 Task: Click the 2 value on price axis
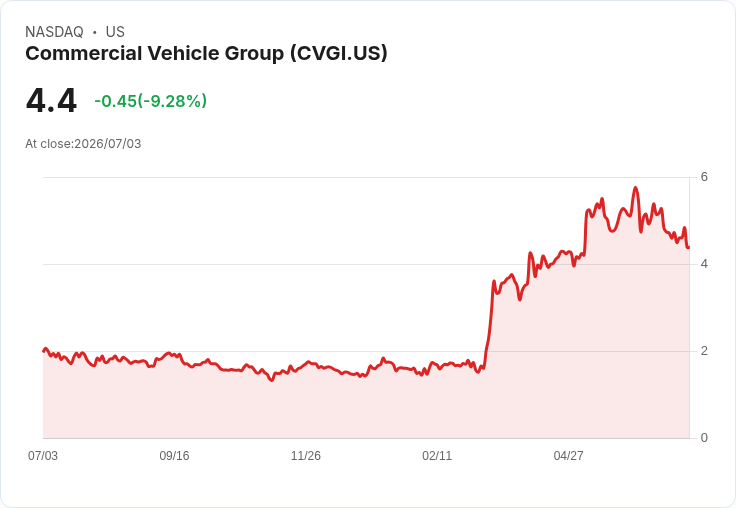pos(704,351)
